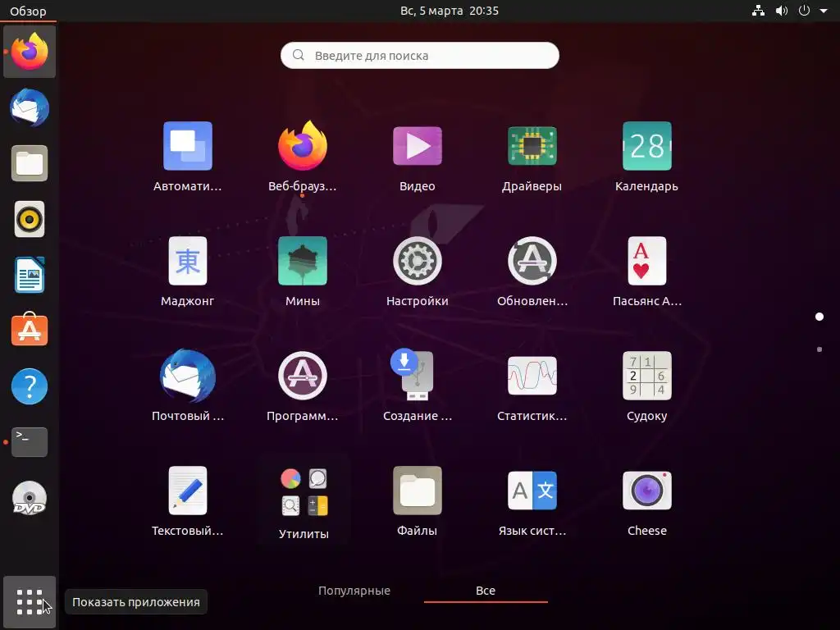840x630 pixels.
Task: Open the clock Вс, 5 марта 20:35
Action: [450, 11]
